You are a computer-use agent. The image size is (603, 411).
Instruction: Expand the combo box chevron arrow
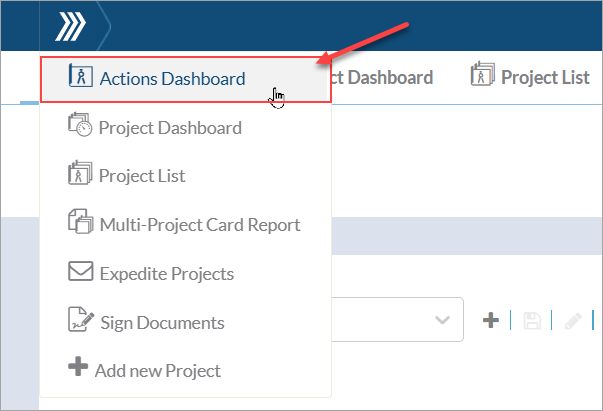tap(442, 320)
